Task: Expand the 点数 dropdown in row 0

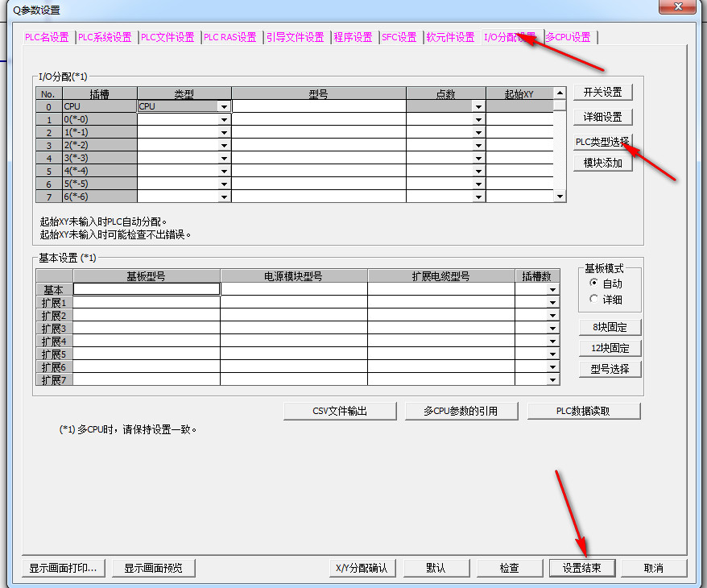Action: 478,106
